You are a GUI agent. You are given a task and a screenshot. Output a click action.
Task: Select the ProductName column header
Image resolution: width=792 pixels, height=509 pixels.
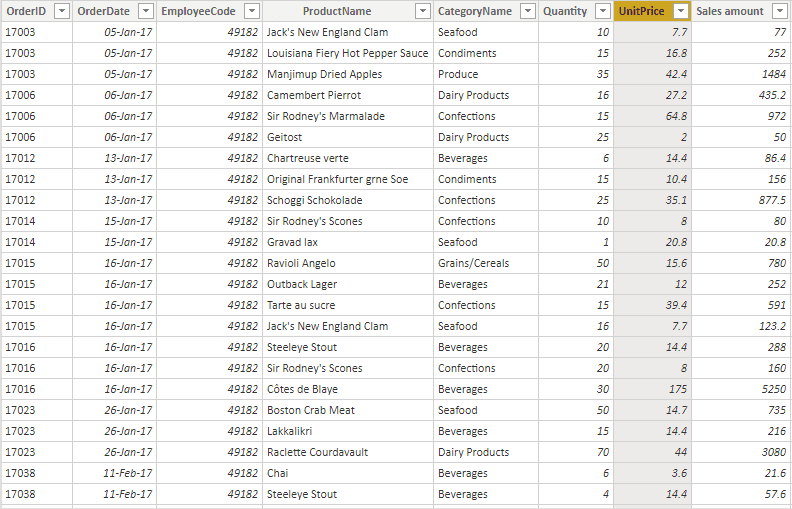(336, 11)
